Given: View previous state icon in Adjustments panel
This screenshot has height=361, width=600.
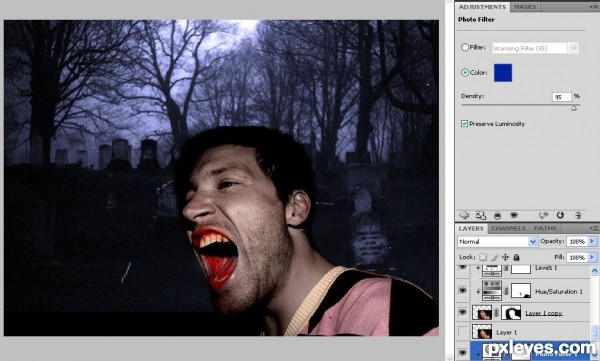Looking at the screenshot, I should click(x=543, y=216).
